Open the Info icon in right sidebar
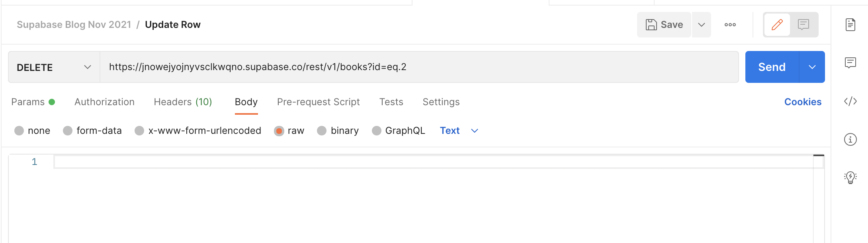The height and width of the screenshot is (243, 868). (x=850, y=139)
